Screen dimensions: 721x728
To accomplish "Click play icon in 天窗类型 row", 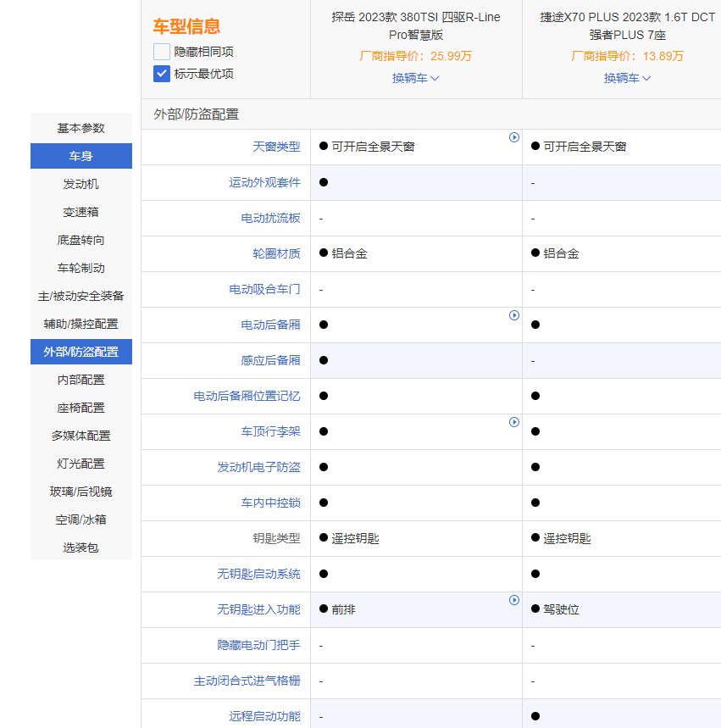I will [x=513, y=137].
